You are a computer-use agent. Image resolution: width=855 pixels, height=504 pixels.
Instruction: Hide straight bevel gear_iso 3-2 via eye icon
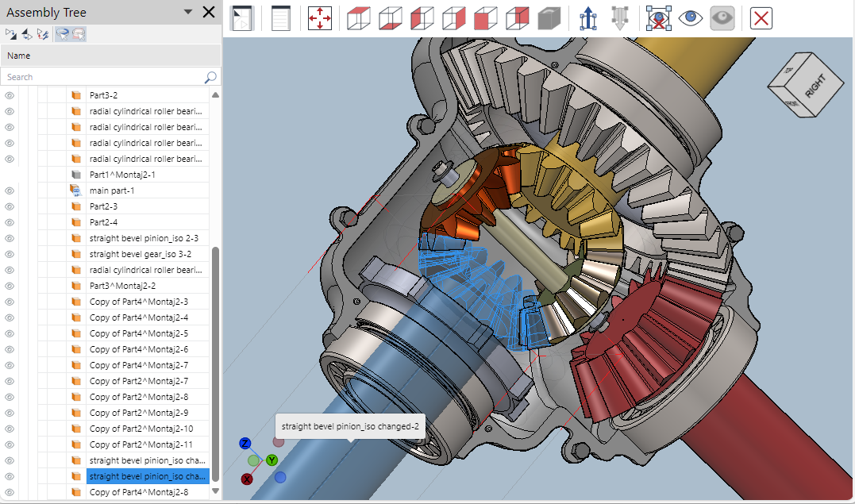(10, 254)
